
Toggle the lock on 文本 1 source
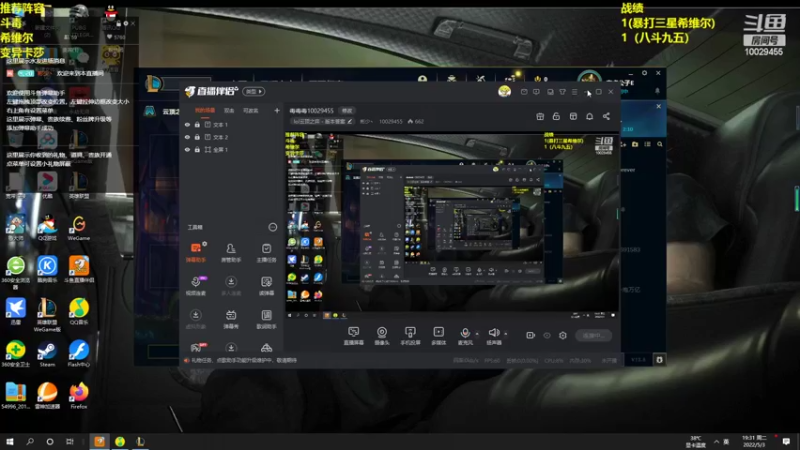[x=197, y=124]
